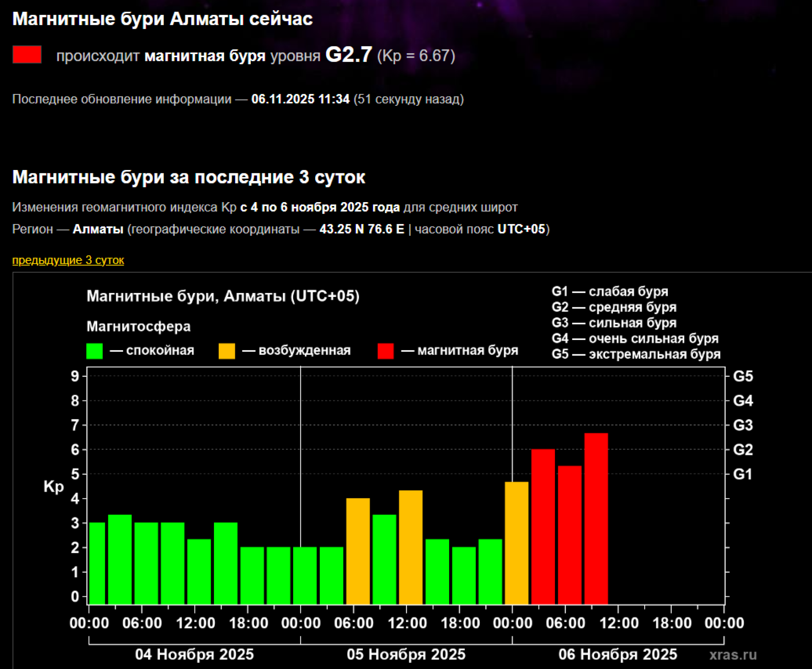The width and height of the screenshot is (812, 669).
Task: Click the Kp axis label on chart
Action: (54, 486)
